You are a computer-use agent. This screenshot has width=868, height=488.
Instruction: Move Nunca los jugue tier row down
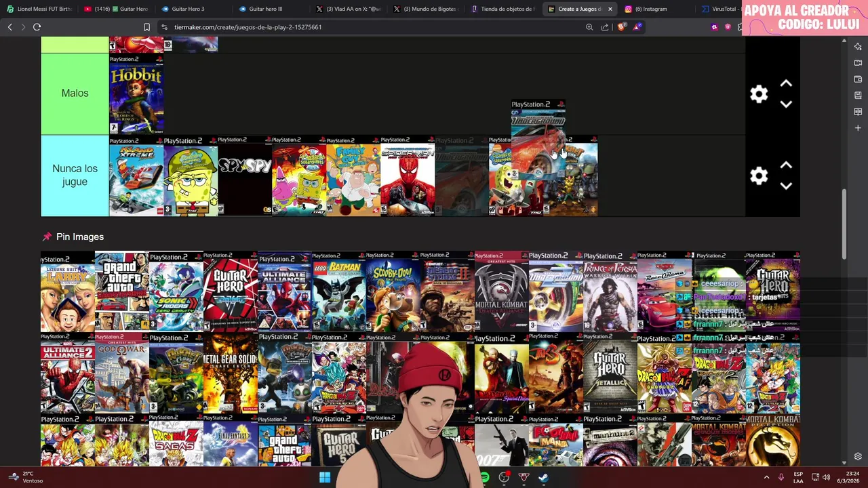click(x=786, y=186)
